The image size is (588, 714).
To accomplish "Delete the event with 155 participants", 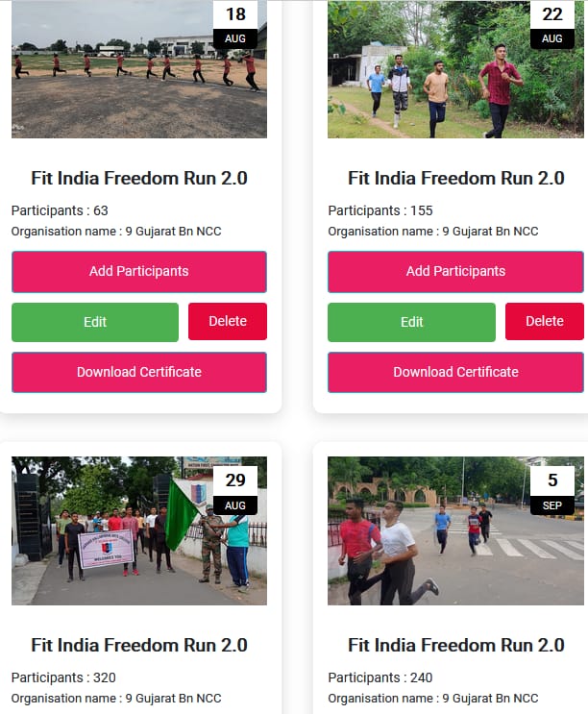I will (x=545, y=322).
